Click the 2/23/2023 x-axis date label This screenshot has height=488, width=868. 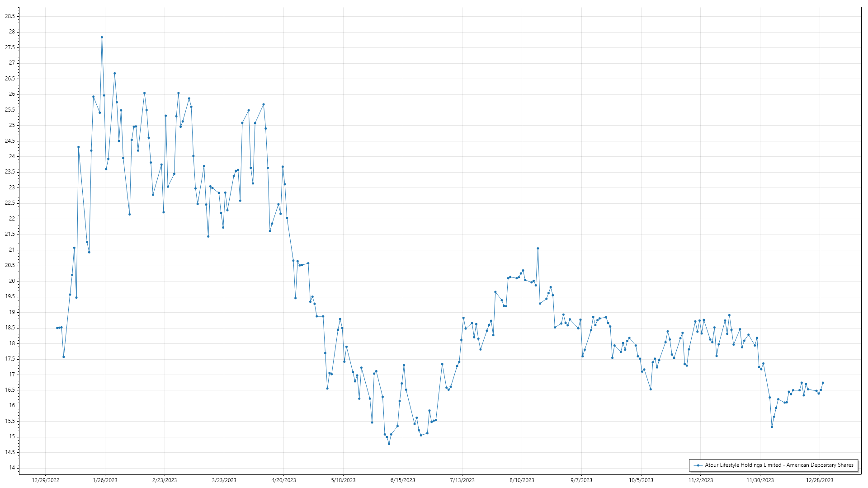(165, 480)
